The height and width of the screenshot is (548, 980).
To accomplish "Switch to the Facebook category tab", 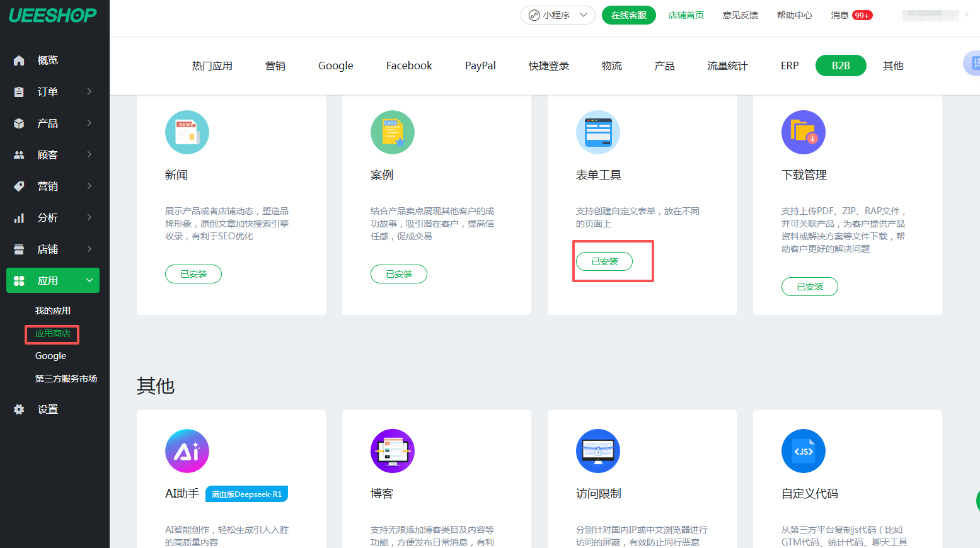I will tap(409, 66).
